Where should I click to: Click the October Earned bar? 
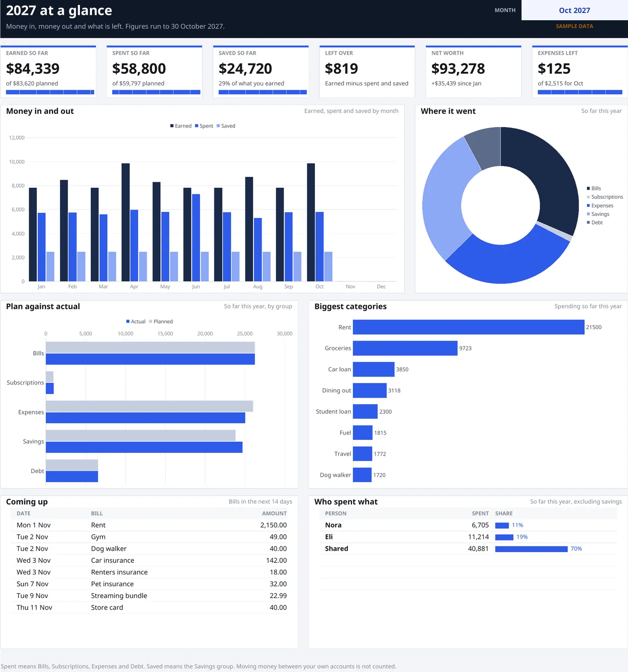coord(311,222)
